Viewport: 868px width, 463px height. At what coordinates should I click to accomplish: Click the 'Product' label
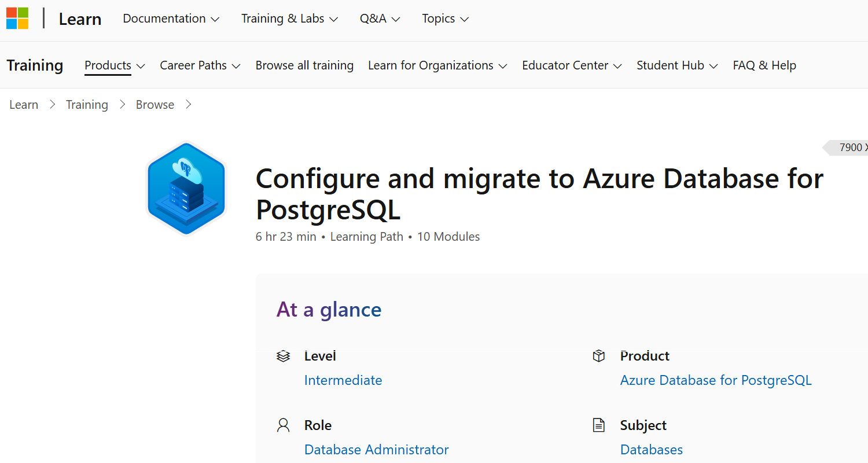coord(645,356)
